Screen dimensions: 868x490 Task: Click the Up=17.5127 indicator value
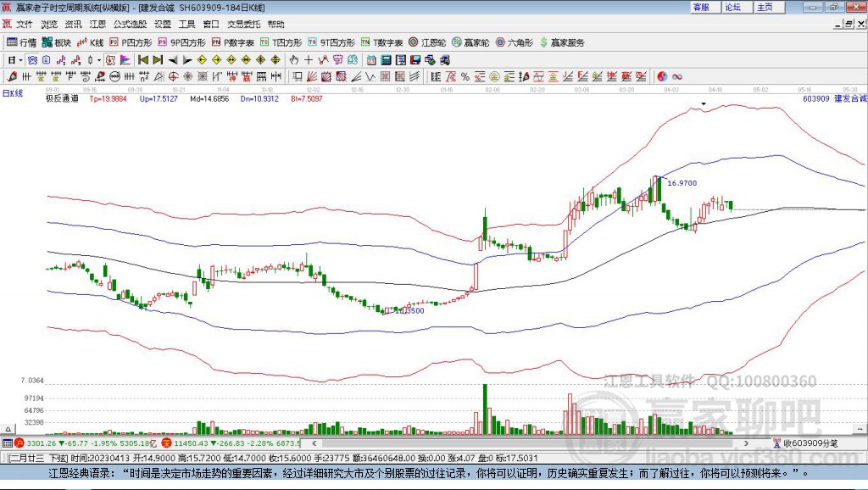[x=159, y=98]
